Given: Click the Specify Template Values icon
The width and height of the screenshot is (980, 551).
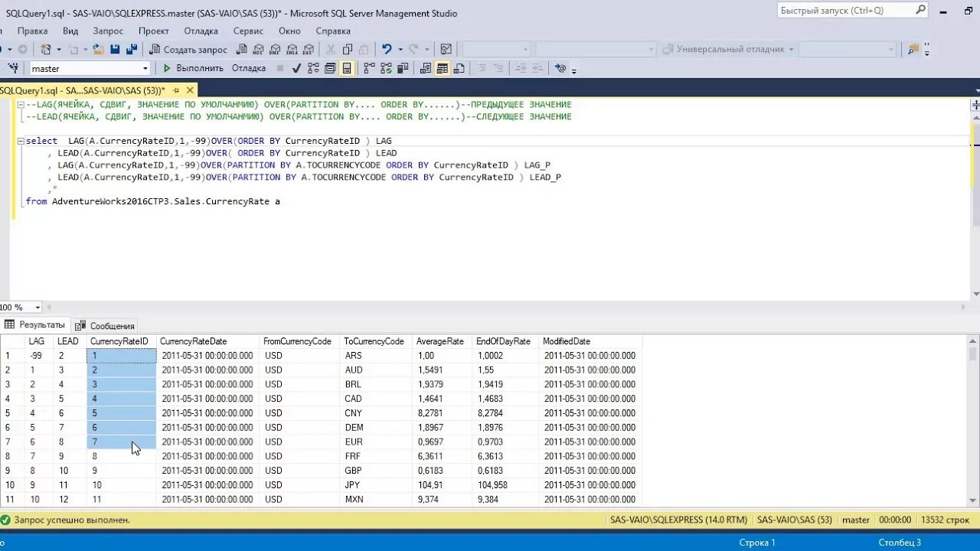Looking at the screenshot, I should [561, 68].
